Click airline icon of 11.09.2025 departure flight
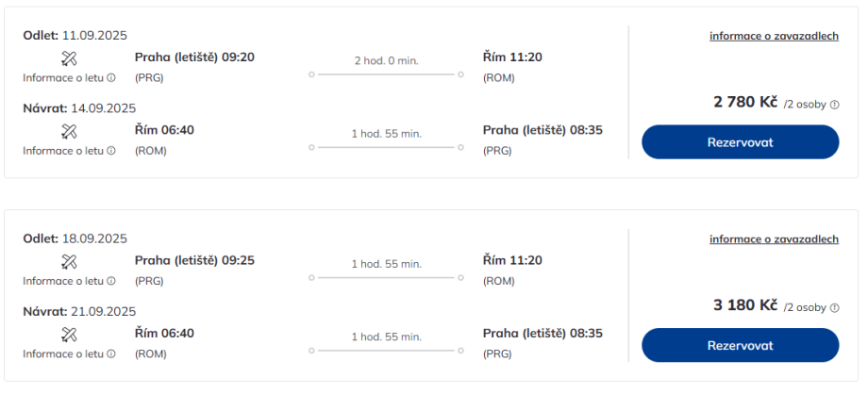Image resolution: width=868 pixels, height=394 pixels. point(69,58)
